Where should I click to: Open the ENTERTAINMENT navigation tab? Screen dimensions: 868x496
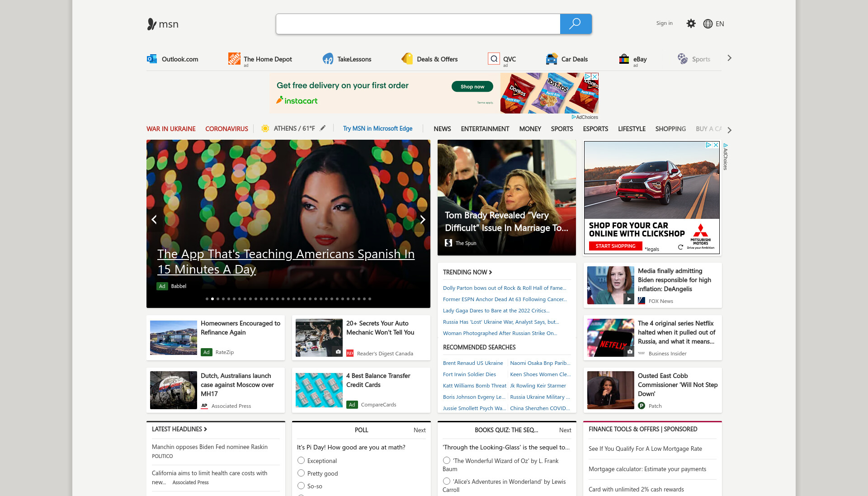pyautogui.click(x=485, y=129)
